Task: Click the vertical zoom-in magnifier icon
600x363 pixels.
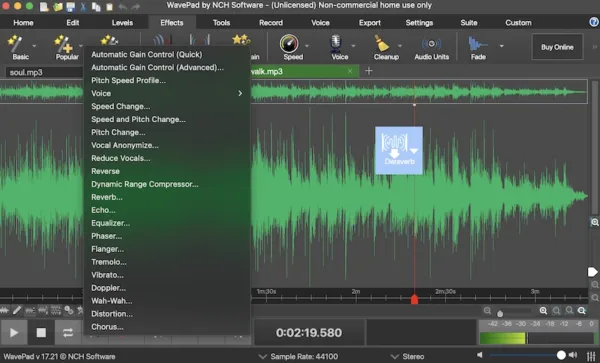Action: tap(594, 222)
